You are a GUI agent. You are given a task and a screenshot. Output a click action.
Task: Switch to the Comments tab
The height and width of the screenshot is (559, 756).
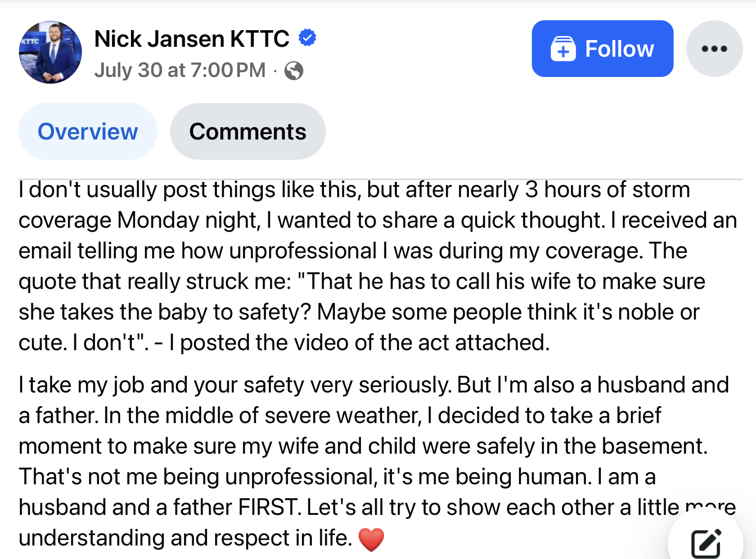[x=247, y=131]
